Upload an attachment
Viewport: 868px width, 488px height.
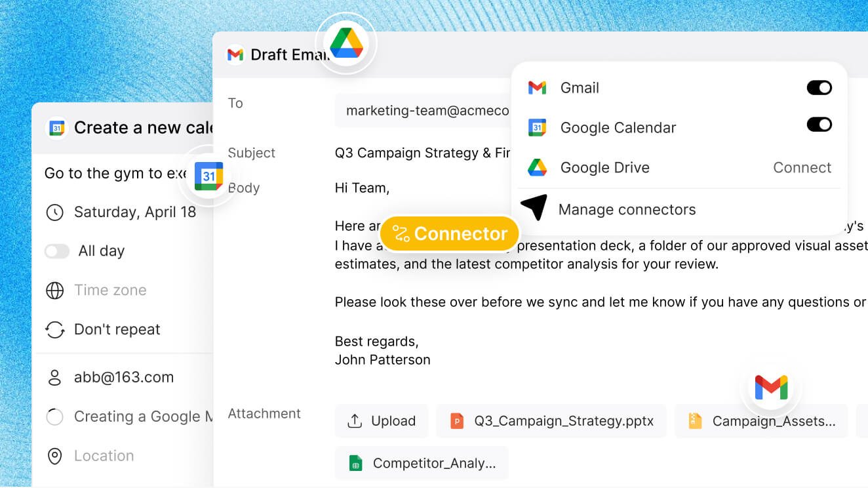(x=382, y=421)
